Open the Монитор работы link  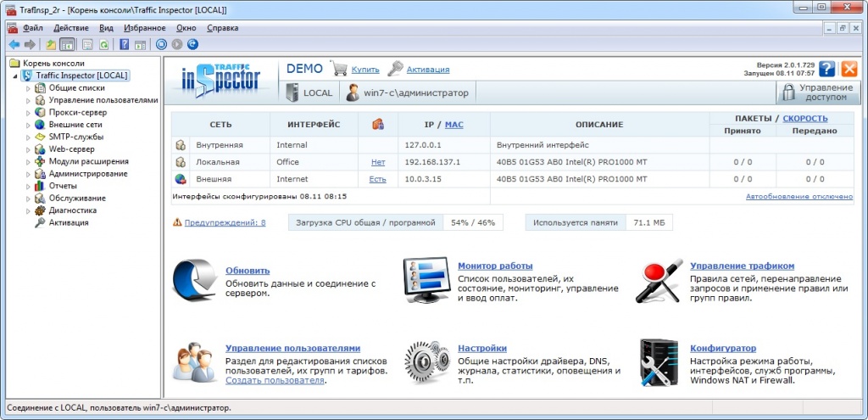tap(495, 266)
